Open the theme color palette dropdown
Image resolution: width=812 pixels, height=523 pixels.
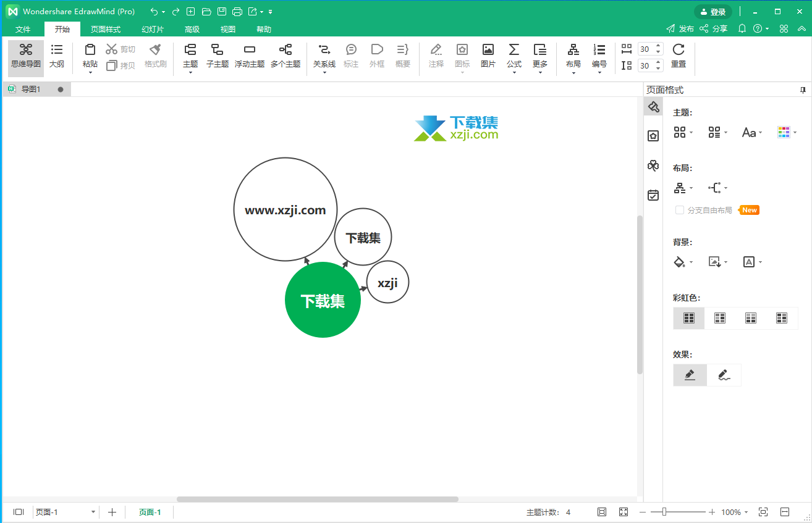pos(787,132)
